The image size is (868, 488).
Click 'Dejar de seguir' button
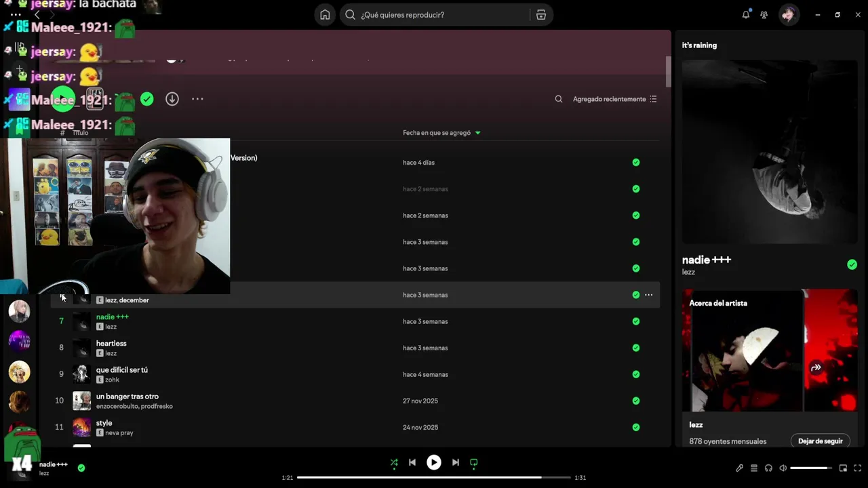coord(821,441)
